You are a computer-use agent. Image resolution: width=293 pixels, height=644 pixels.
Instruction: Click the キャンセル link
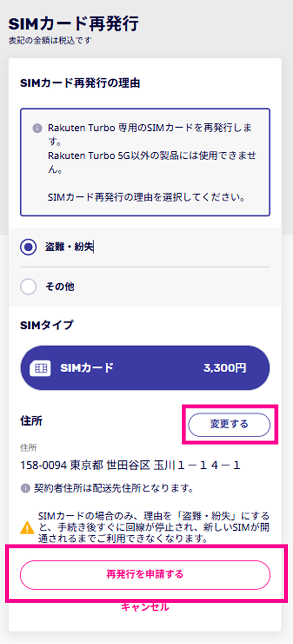coord(145,607)
